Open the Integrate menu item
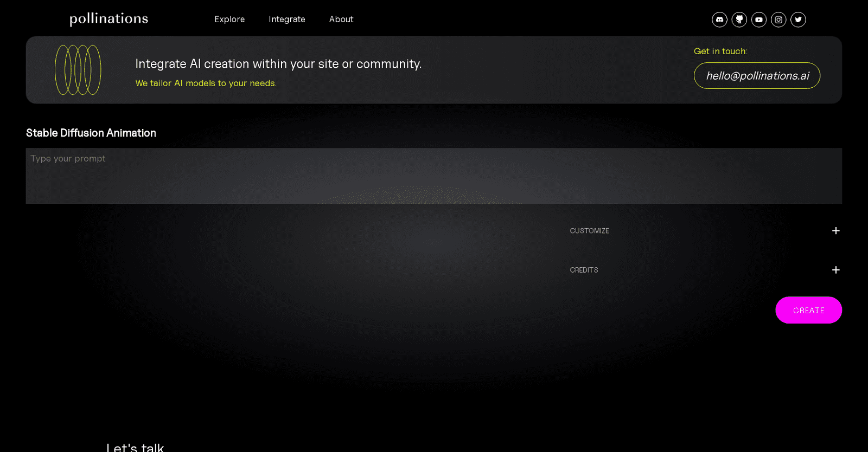 [286, 20]
